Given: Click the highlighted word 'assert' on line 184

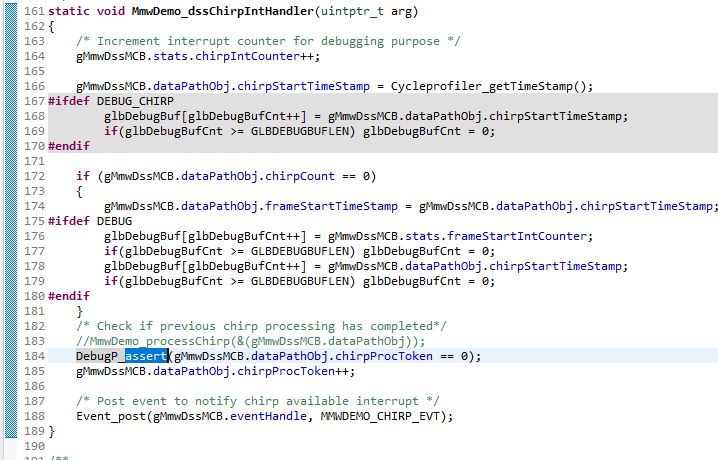Looking at the screenshot, I should coord(147,356).
